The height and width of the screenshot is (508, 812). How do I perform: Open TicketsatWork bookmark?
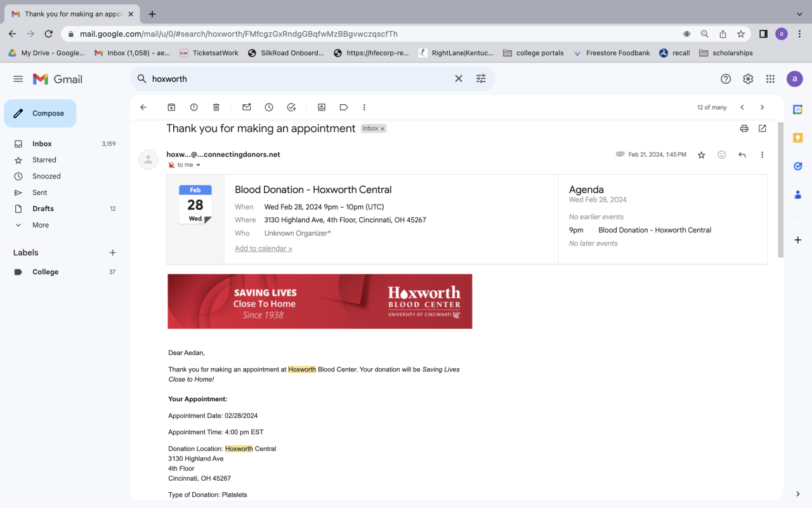point(209,53)
